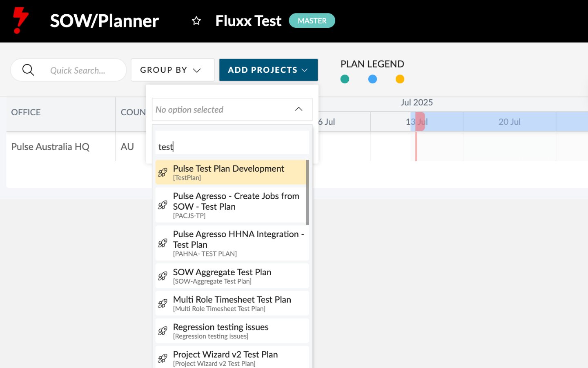The height and width of the screenshot is (368, 588).
Task: Click the dropdown list scrollbar thumb
Action: coord(307,192)
